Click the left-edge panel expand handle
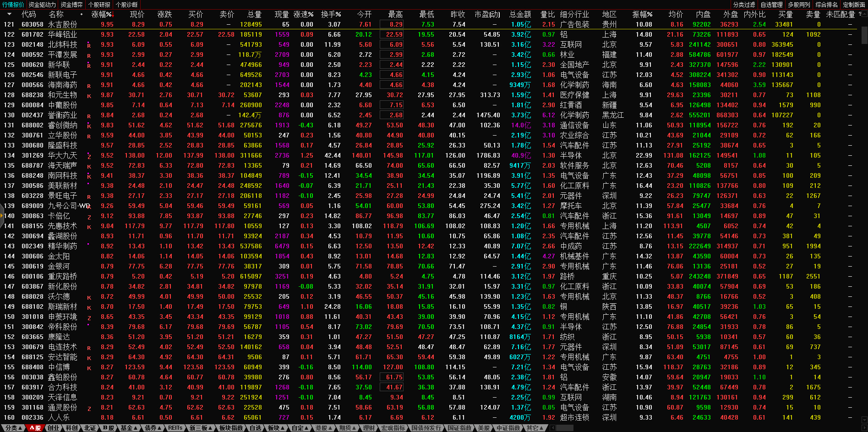Screen dimensions: 868x432 tap(2, 215)
